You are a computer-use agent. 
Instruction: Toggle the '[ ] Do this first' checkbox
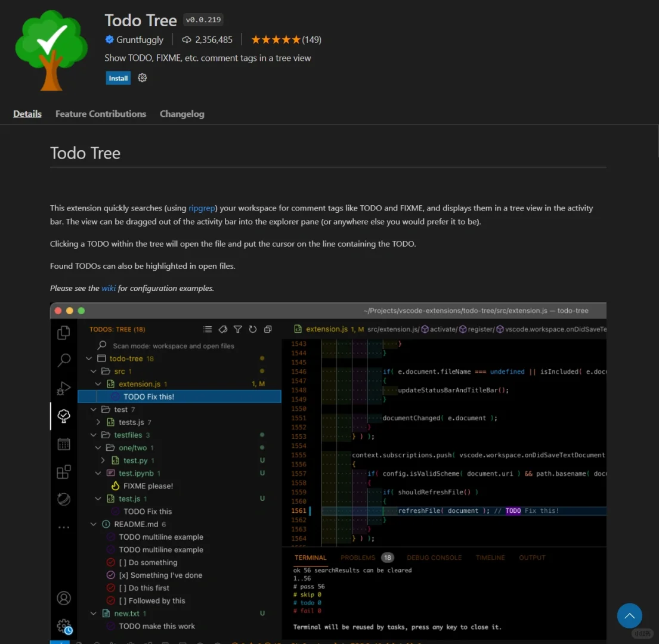(111, 587)
